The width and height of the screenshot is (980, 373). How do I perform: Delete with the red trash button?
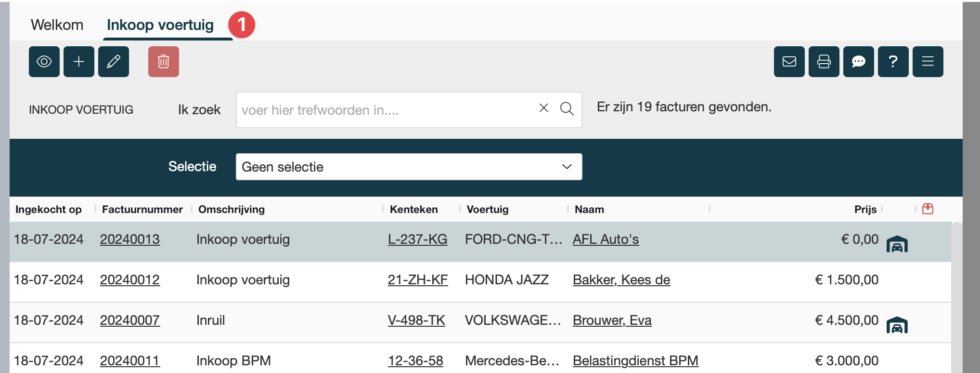164,62
